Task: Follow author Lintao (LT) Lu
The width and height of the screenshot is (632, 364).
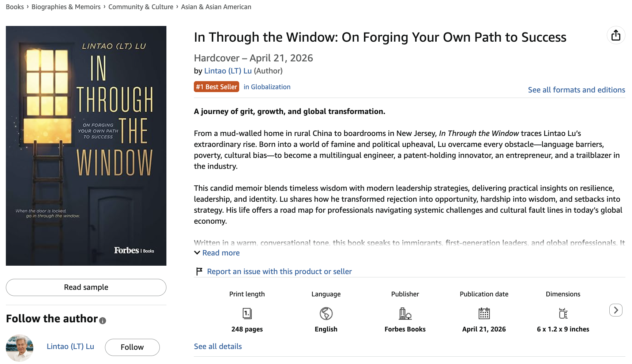Action: (x=132, y=347)
